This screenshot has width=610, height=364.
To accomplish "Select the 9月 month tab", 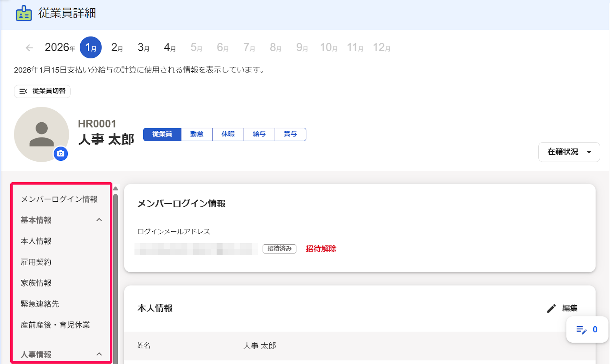I will pos(302,48).
